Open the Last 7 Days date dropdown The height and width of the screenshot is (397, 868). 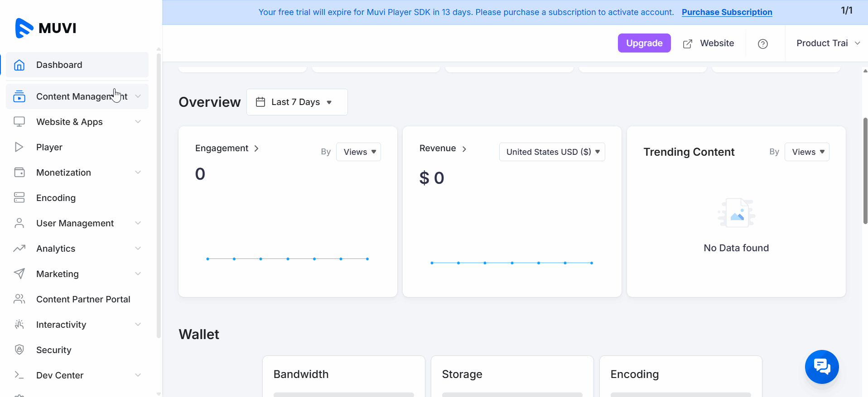(x=297, y=102)
